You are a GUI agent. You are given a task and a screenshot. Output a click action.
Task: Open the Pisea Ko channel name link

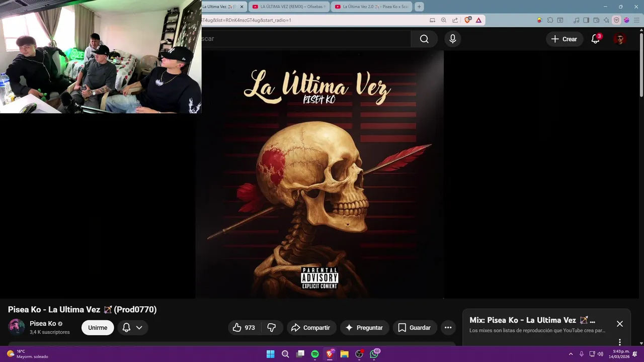click(43, 323)
